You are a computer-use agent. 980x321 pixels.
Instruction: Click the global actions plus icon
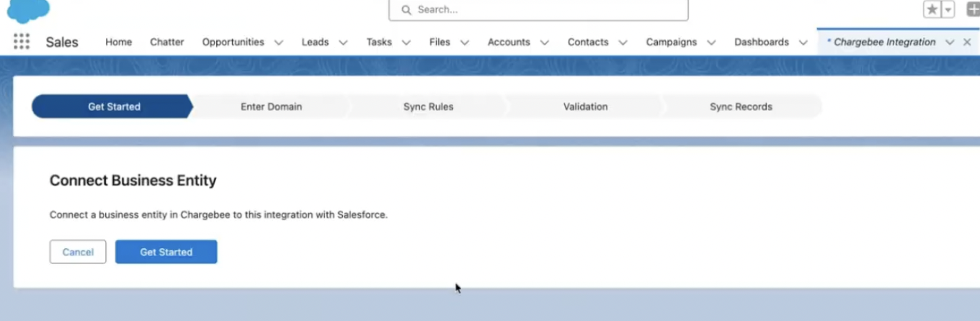tap(972, 9)
